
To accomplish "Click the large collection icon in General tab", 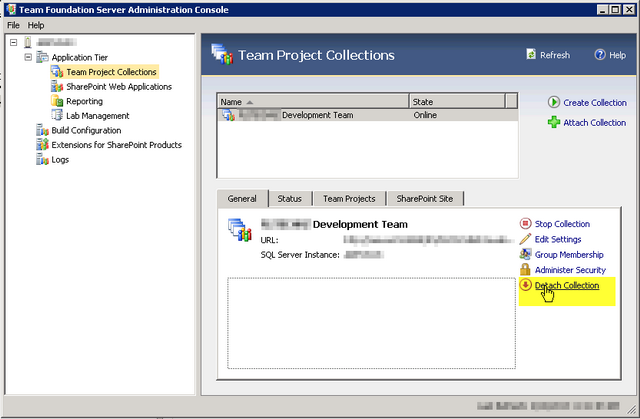I will (x=240, y=229).
